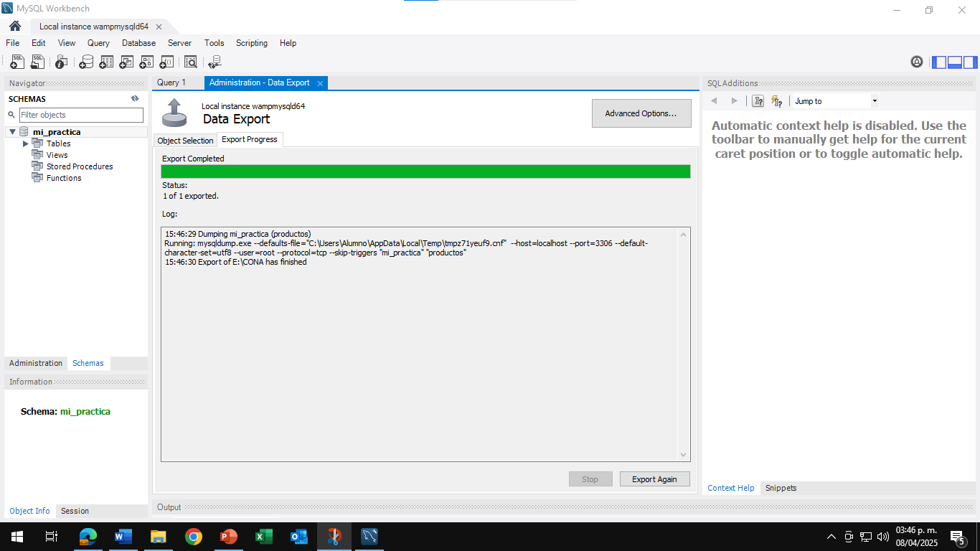Show hidden system tray icons chevron
The height and width of the screenshot is (551, 980).
click(831, 537)
